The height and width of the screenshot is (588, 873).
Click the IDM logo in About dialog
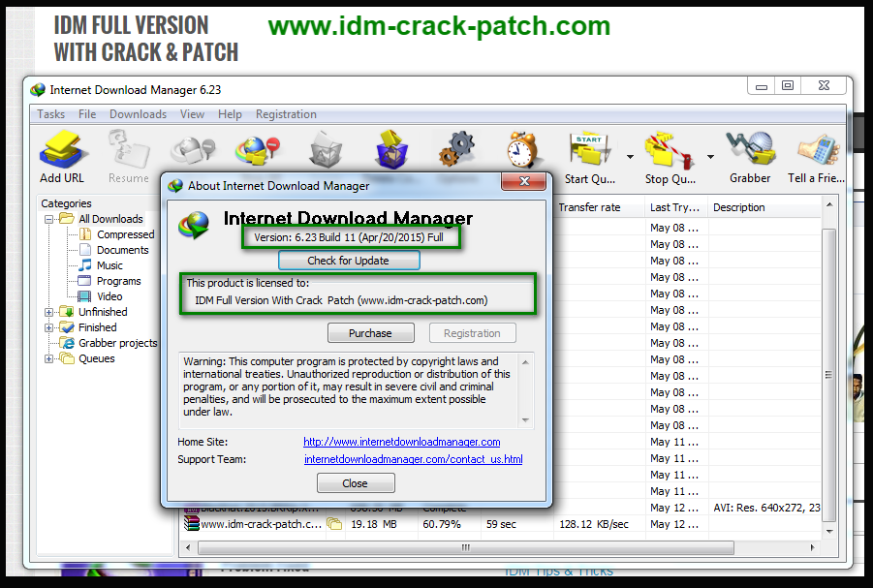(194, 225)
